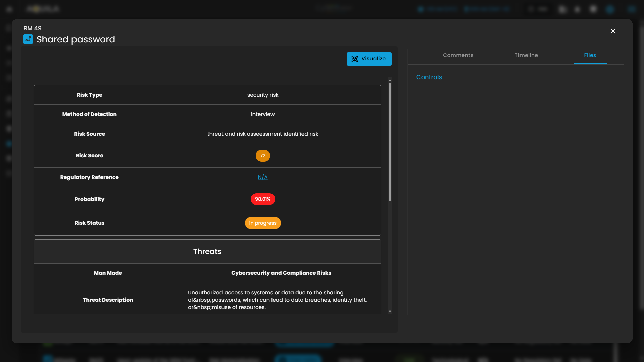Click the Cybersecurity and Compliance Risks header
Screen dimensions: 644x362
pyautogui.click(x=281, y=273)
